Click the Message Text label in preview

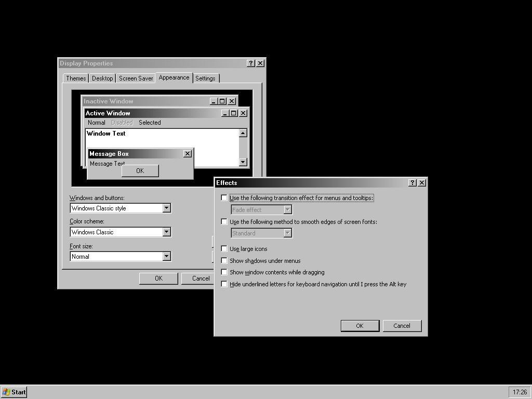click(x=108, y=164)
